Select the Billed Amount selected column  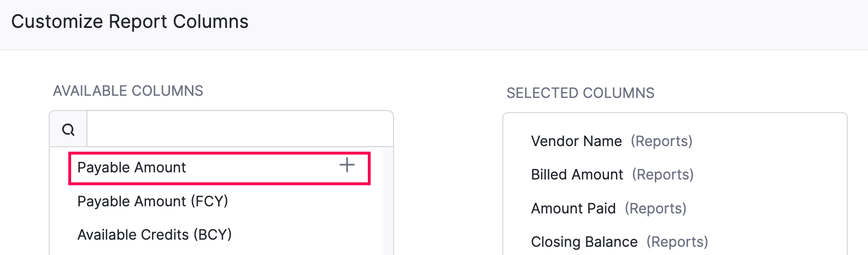click(577, 175)
